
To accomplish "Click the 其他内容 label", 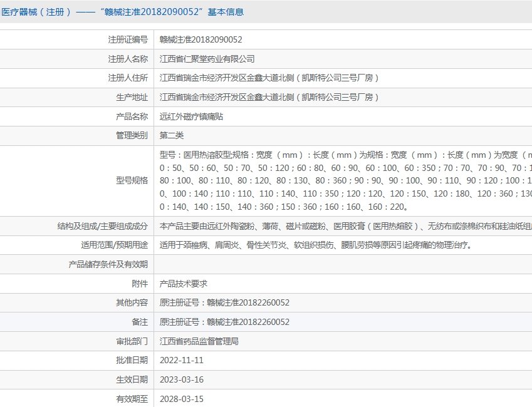I will [132, 302].
